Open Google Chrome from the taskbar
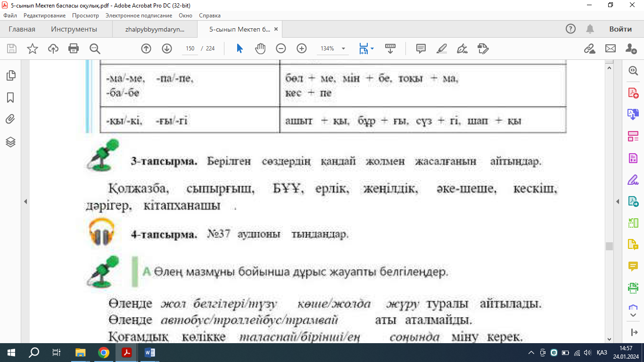The height and width of the screenshot is (362, 644). coord(104,352)
